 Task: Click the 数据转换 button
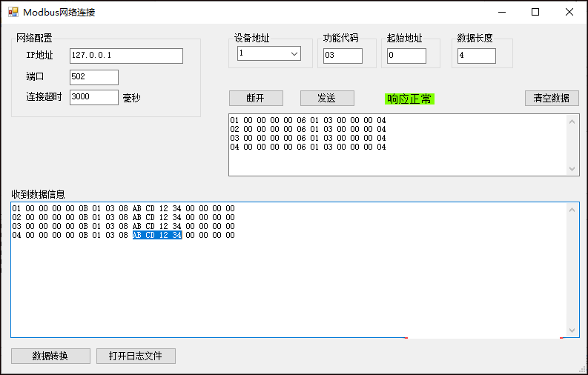(x=50, y=356)
